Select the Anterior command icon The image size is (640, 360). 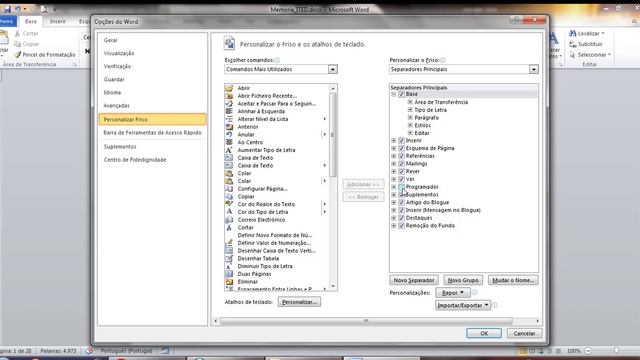[x=229, y=127]
